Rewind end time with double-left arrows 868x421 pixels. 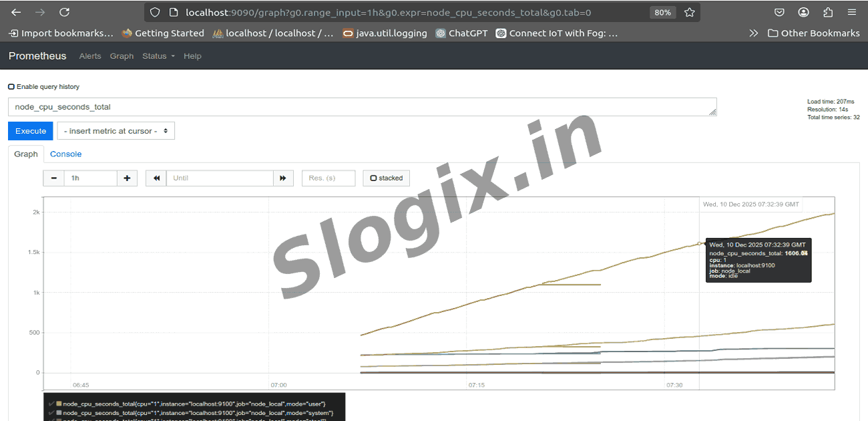(156, 178)
